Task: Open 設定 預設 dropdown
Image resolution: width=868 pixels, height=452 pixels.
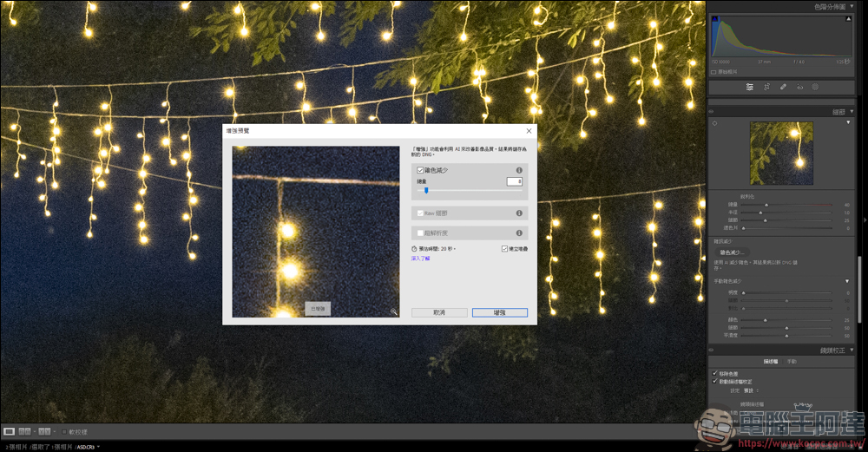Action: [751, 390]
